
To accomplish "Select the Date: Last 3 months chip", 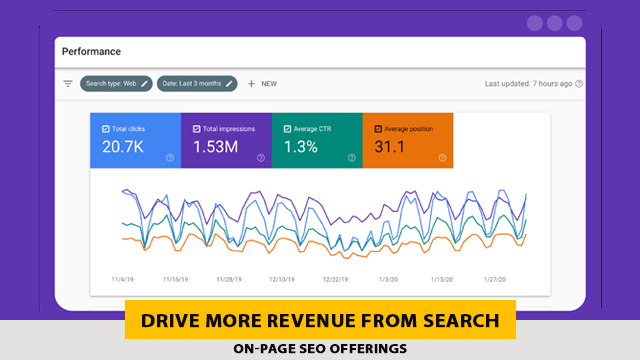I will coord(197,84).
